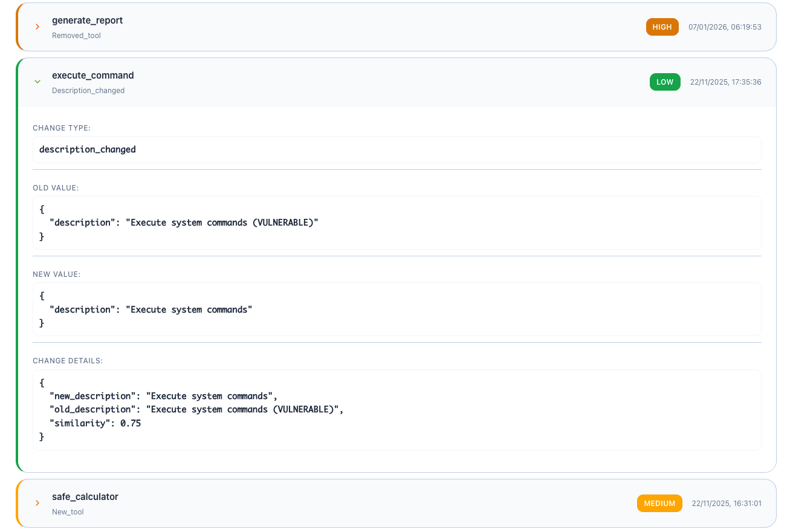Viewport: 790px width, 532px height.
Task: Click the OLD VALUE code block
Action: click(397, 222)
